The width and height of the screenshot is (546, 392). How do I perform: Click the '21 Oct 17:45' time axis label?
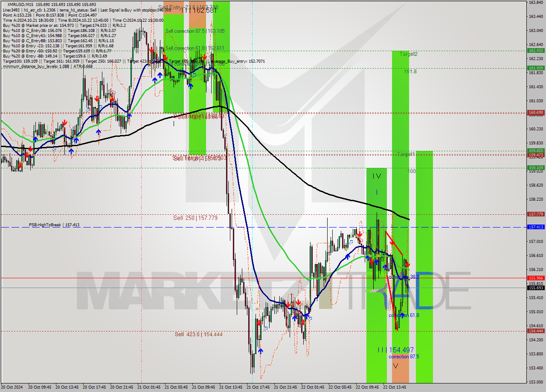[258, 387]
